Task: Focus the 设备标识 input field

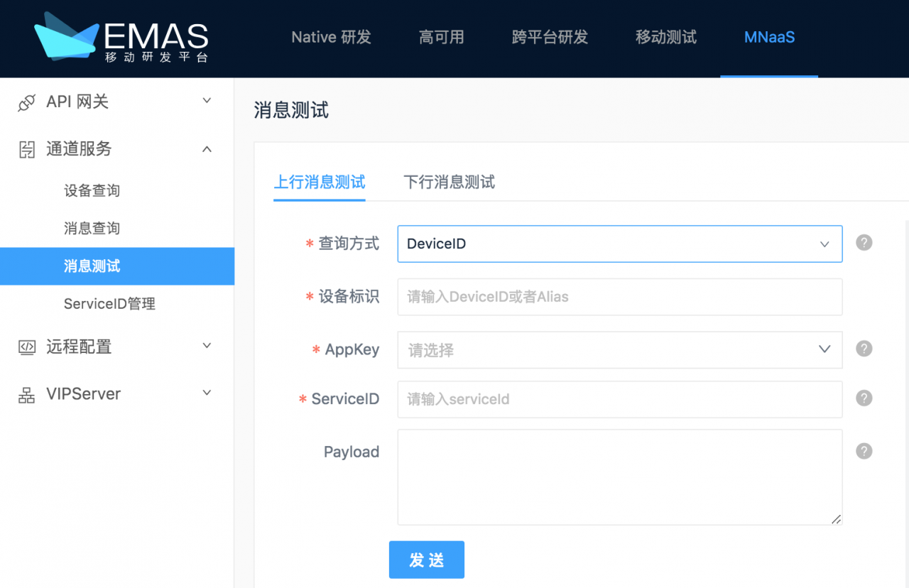Action: point(619,297)
